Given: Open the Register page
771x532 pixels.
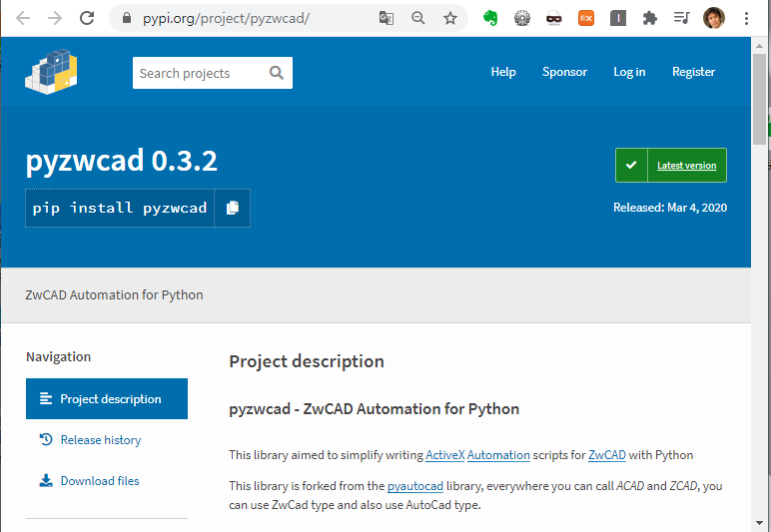Looking at the screenshot, I should 694,72.
